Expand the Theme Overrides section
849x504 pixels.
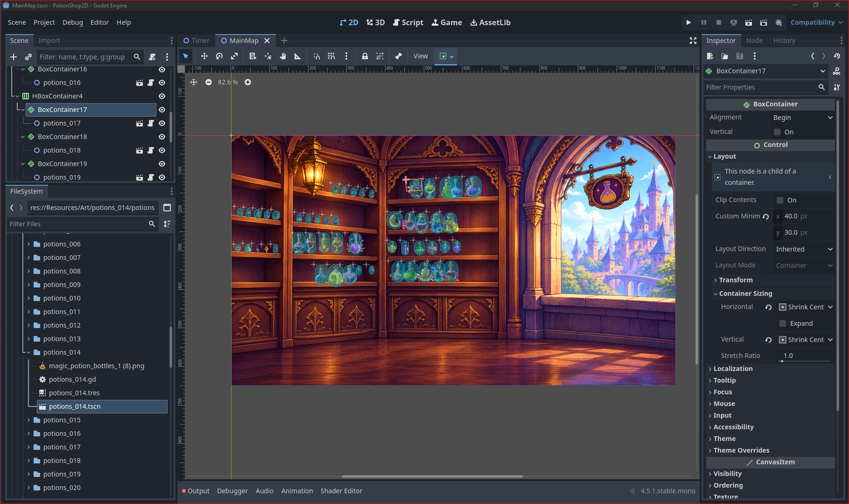741,450
